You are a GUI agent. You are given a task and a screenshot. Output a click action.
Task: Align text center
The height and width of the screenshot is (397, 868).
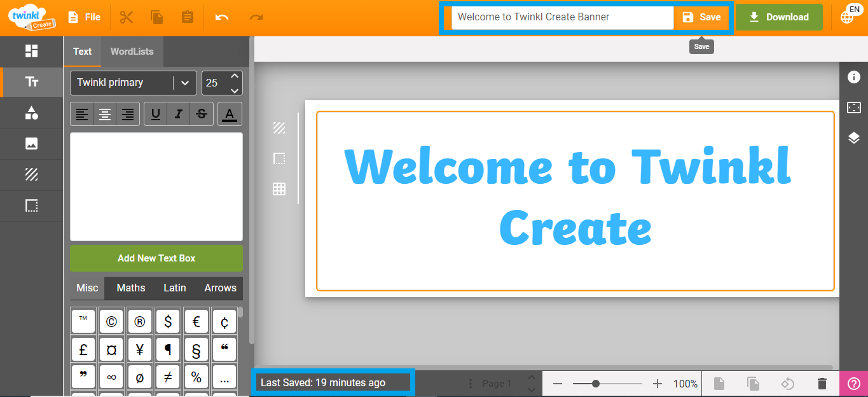[105, 114]
